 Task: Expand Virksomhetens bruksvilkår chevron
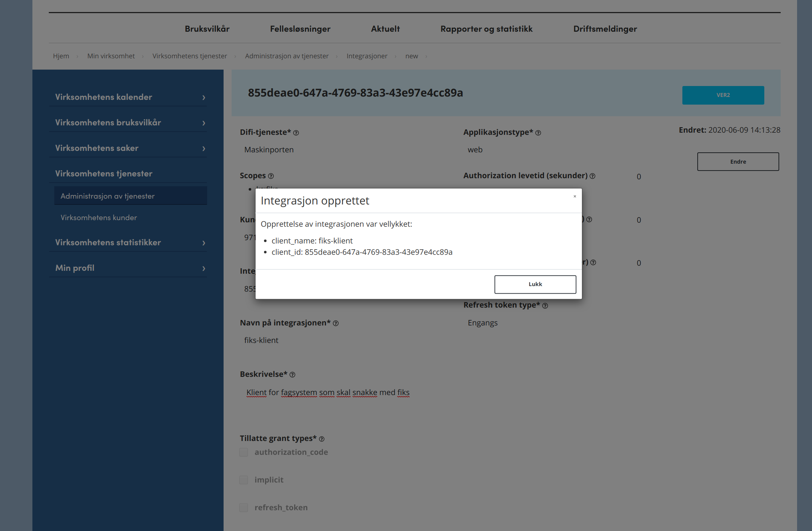(x=204, y=123)
